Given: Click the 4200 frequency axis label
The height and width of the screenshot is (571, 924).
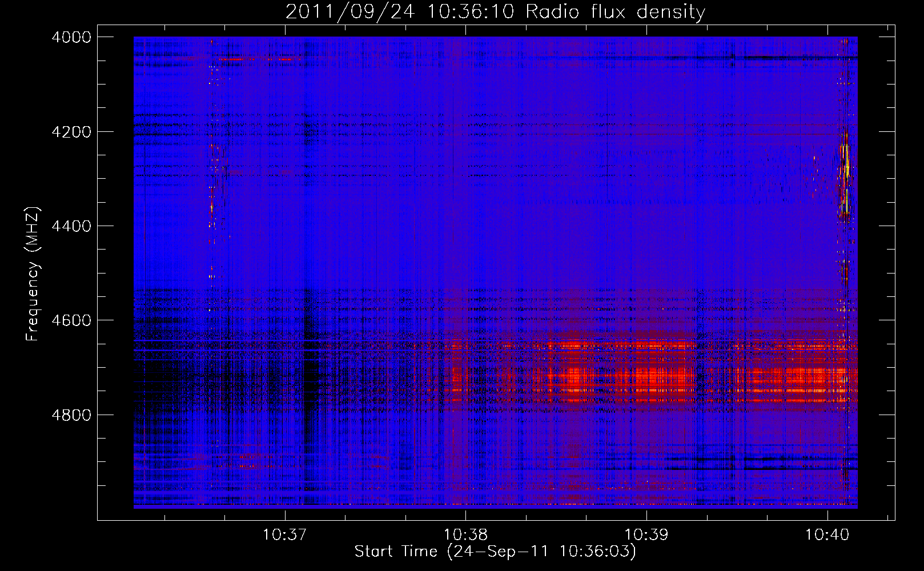Looking at the screenshot, I should pos(71,132).
